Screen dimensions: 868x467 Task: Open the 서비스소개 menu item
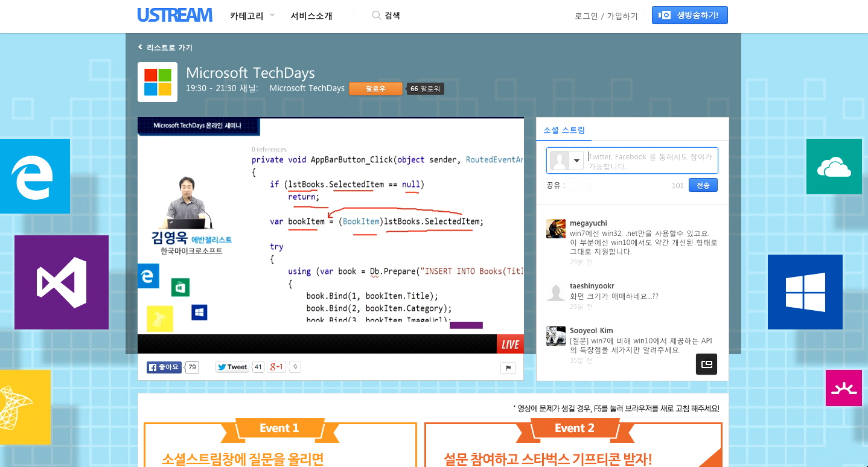tap(311, 15)
